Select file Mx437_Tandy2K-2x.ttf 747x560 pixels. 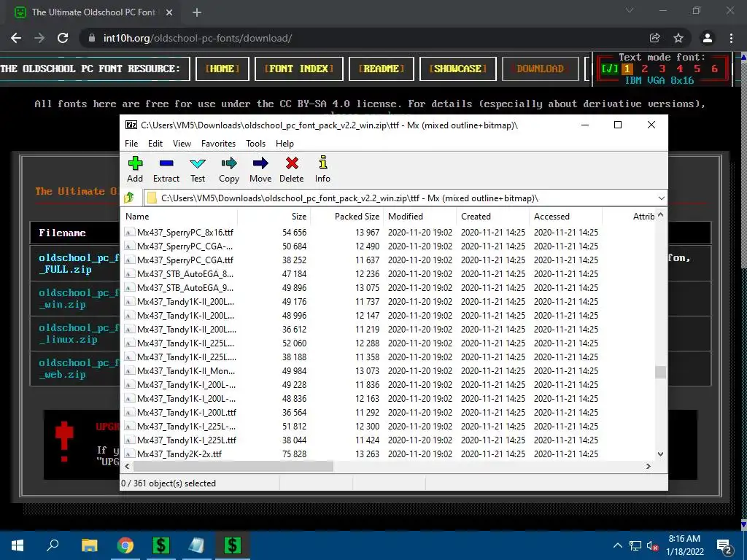179,454
